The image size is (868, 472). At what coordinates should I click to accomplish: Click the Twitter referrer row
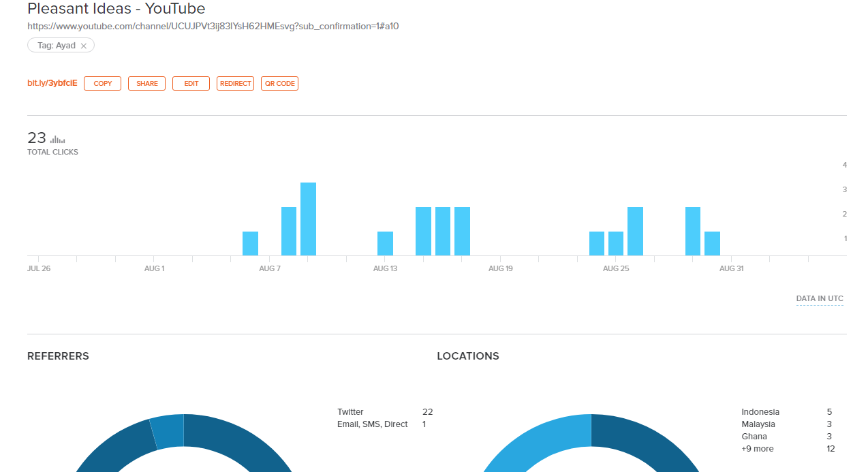[385, 411]
